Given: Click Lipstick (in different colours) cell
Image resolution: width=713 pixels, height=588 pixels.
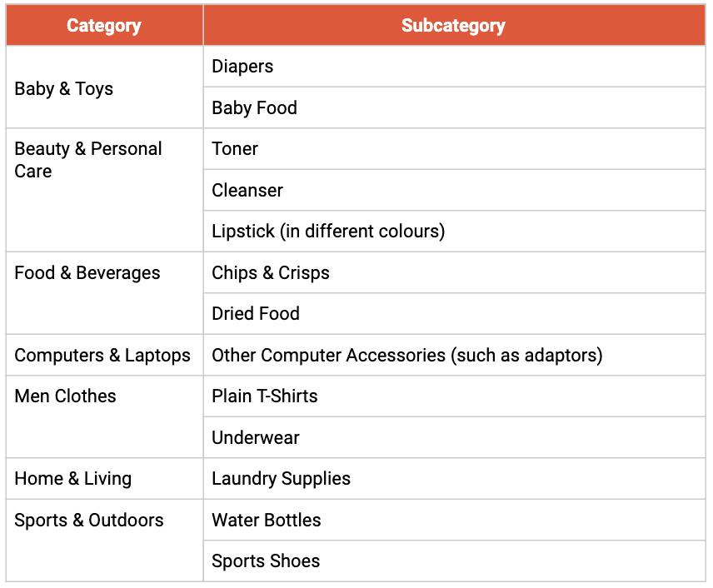Looking at the screenshot, I should point(328,232).
